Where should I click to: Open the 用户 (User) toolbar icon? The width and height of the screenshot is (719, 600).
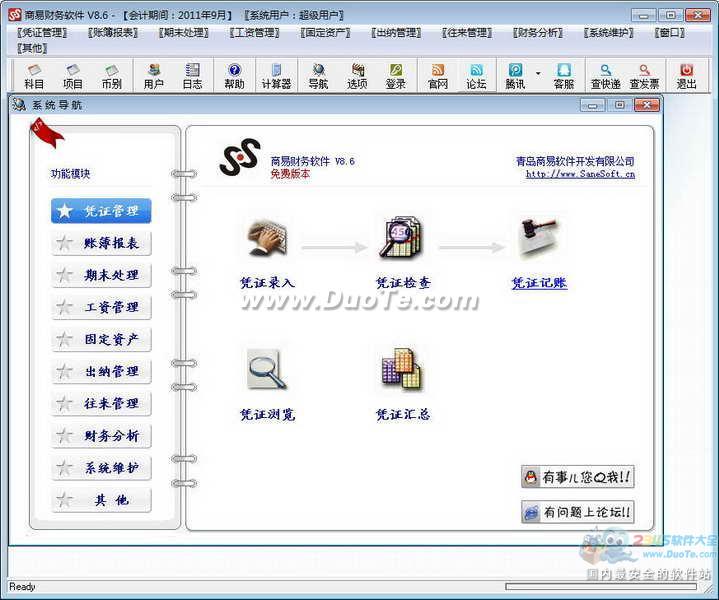coord(154,76)
